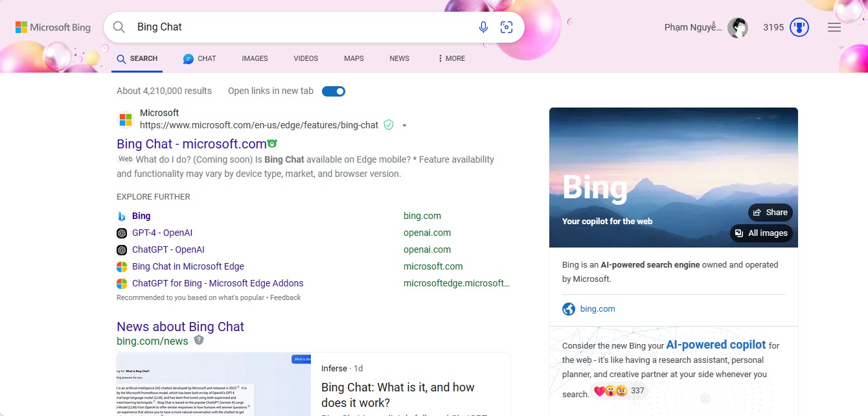Click the microphone icon to search by voice
The height and width of the screenshot is (416, 868).
point(483,27)
